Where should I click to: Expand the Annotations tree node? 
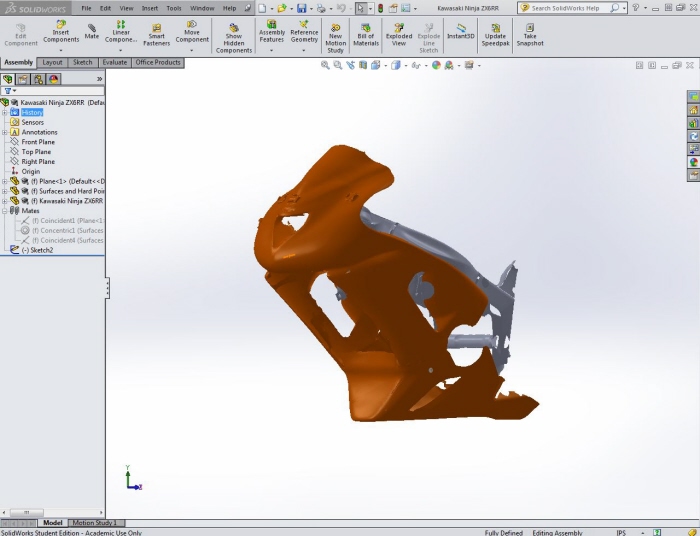(5, 132)
